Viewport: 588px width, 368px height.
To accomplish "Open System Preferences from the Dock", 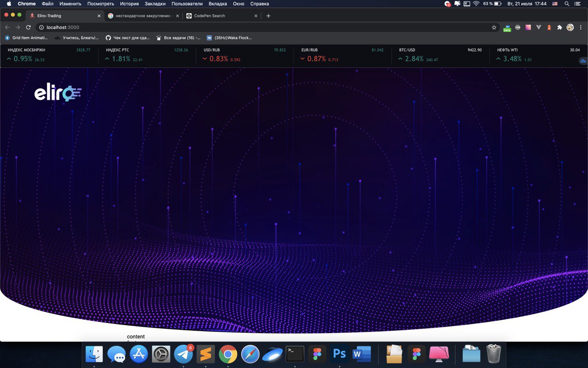I will coord(161,354).
